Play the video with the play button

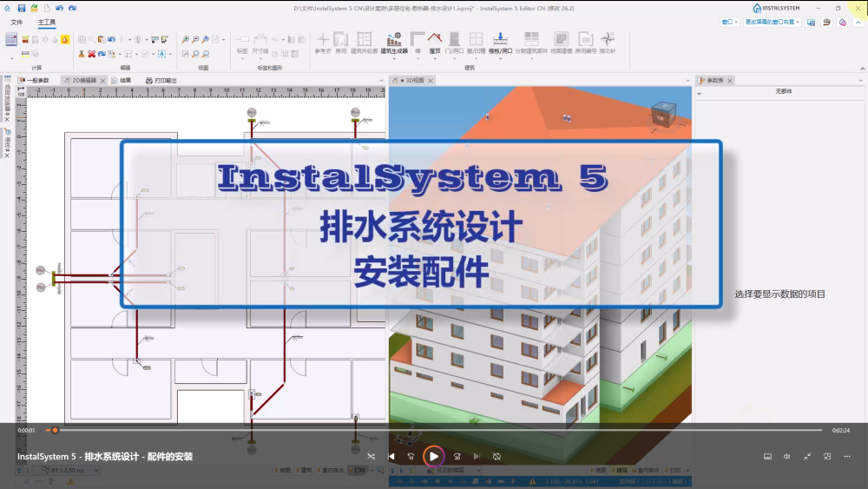pyautogui.click(x=434, y=456)
